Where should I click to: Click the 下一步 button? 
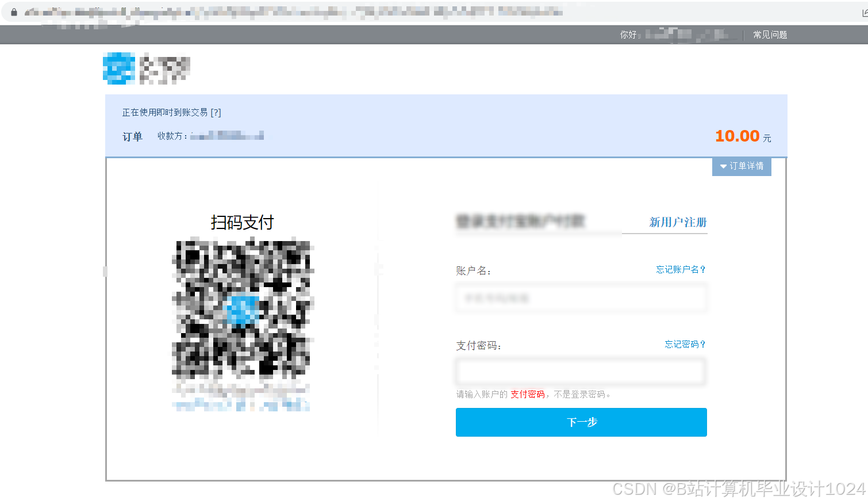581,422
